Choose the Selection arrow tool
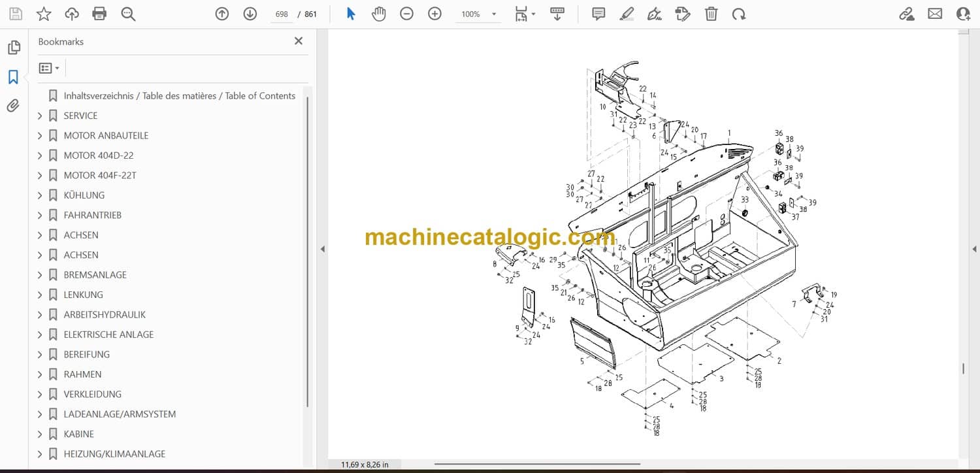Image resolution: width=980 pixels, height=473 pixels. click(x=351, y=14)
